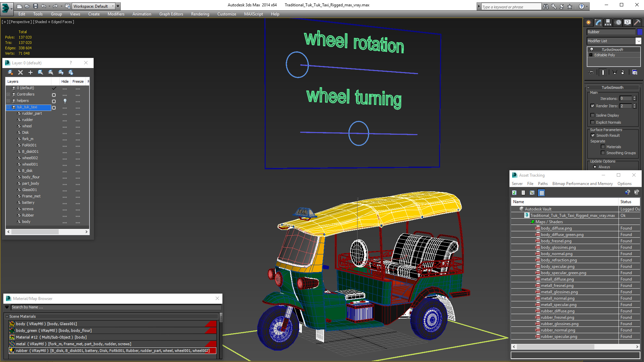Open Paths menu in Asset Tracking
The height and width of the screenshot is (362, 644).
[x=542, y=184]
